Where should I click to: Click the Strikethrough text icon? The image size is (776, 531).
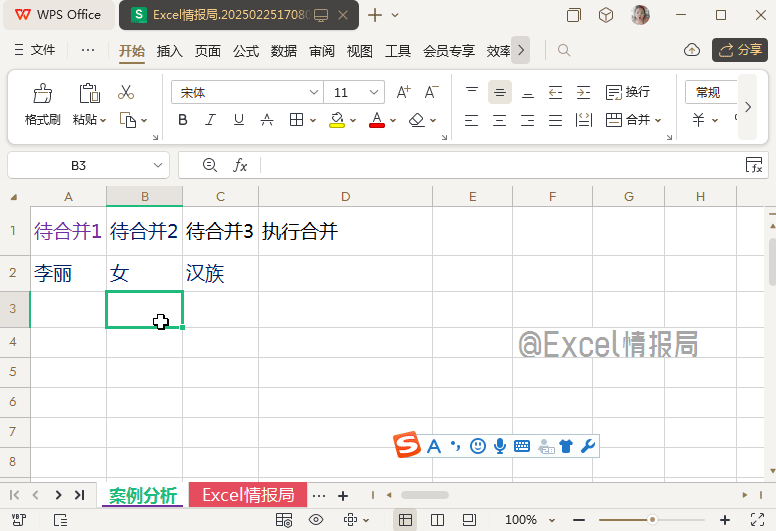267,120
